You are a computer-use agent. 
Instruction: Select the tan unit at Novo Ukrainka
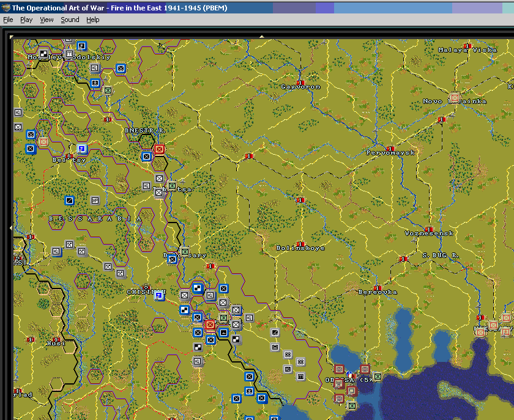(x=455, y=97)
